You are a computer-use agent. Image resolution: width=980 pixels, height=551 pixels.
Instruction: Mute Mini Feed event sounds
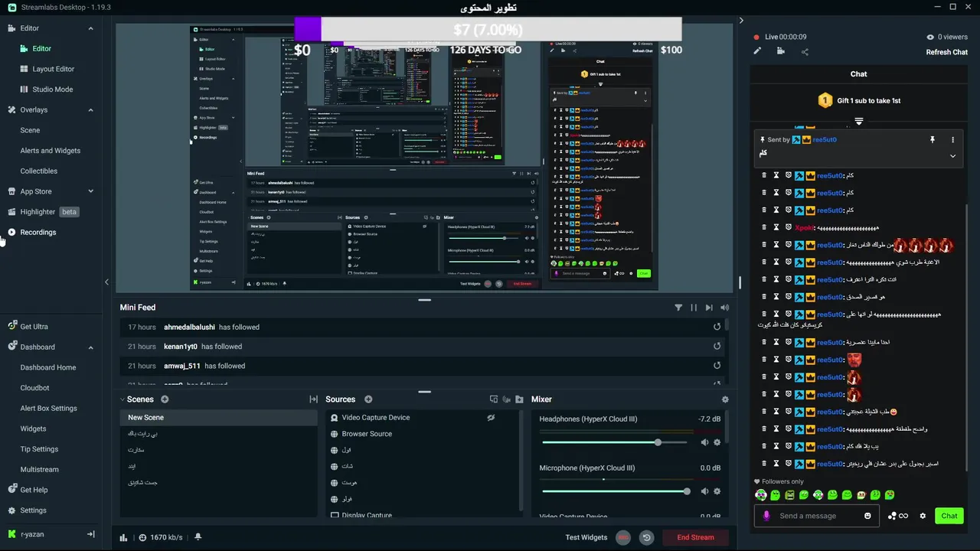coord(724,308)
